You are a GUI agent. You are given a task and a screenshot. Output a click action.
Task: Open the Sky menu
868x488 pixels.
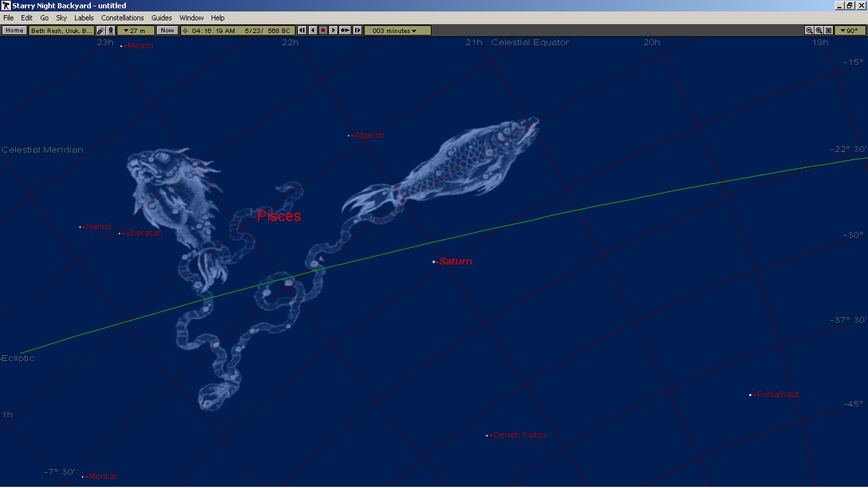[61, 18]
